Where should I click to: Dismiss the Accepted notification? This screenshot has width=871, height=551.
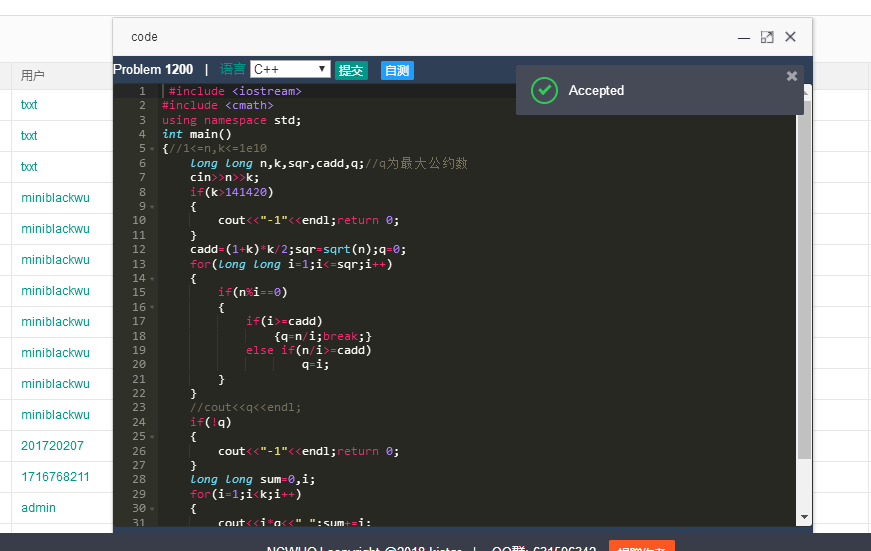coord(792,76)
